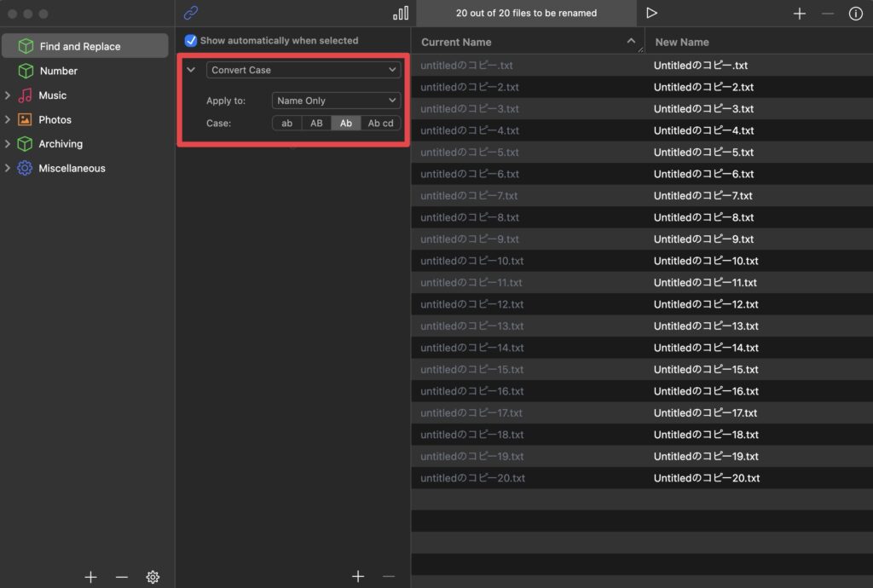
Task: Expand the Photos preset group
Action: 8,120
